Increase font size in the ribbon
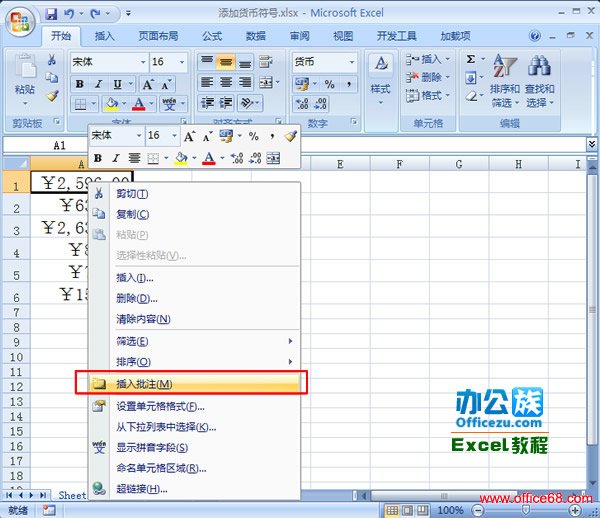 (x=148, y=84)
